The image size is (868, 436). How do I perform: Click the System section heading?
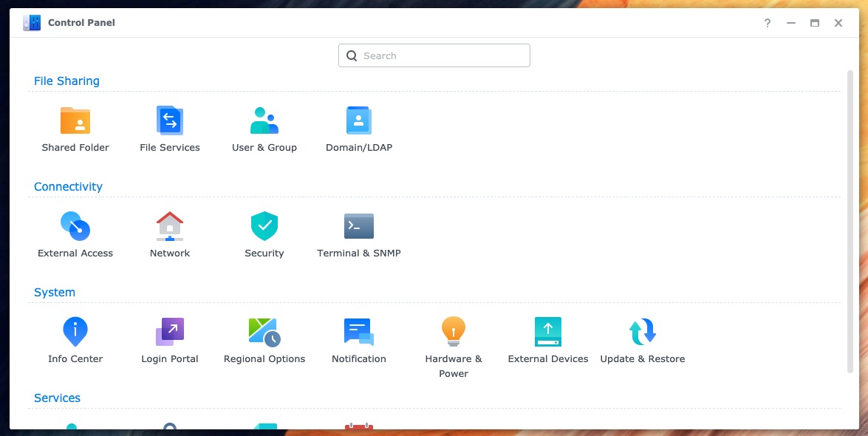point(54,292)
